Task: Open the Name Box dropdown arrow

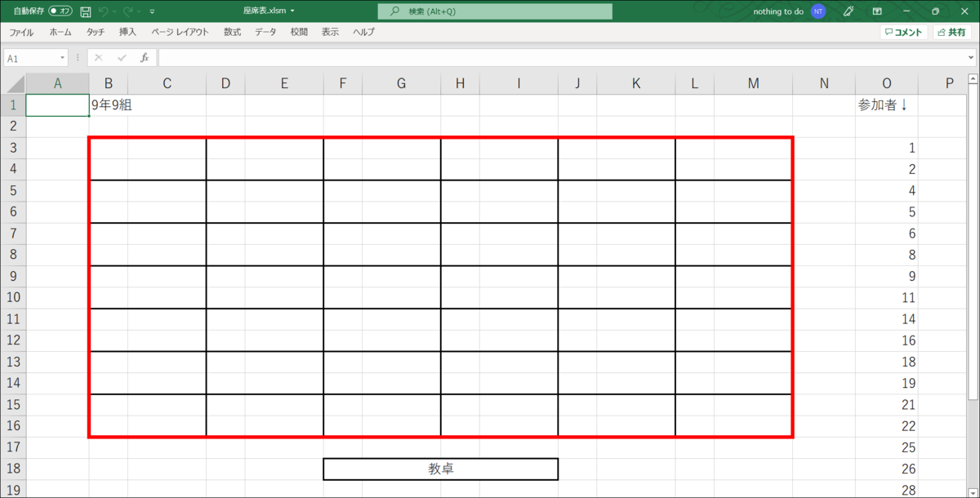Action: tap(63, 58)
